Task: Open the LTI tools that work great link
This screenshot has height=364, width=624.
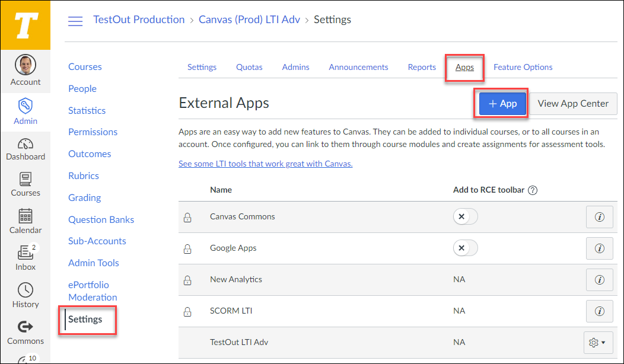Action: (x=266, y=164)
